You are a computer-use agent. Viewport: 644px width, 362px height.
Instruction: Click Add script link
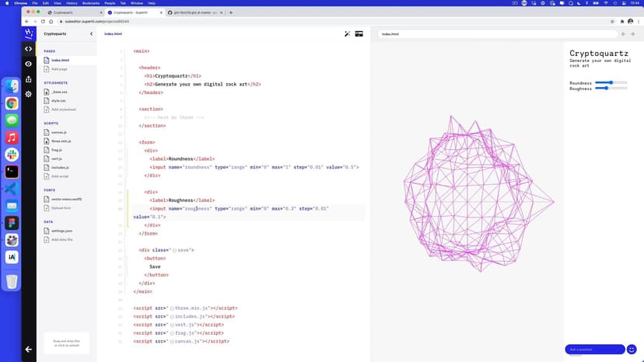pos(60,176)
